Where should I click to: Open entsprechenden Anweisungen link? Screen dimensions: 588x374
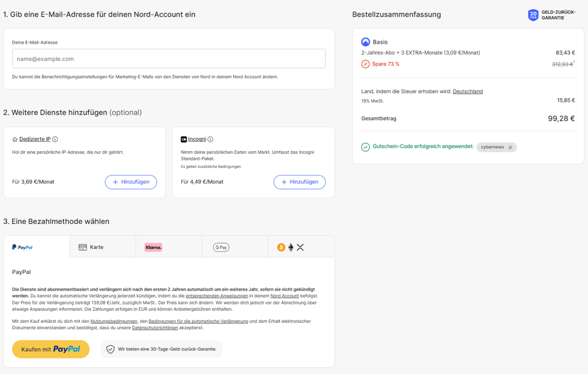tap(216, 296)
